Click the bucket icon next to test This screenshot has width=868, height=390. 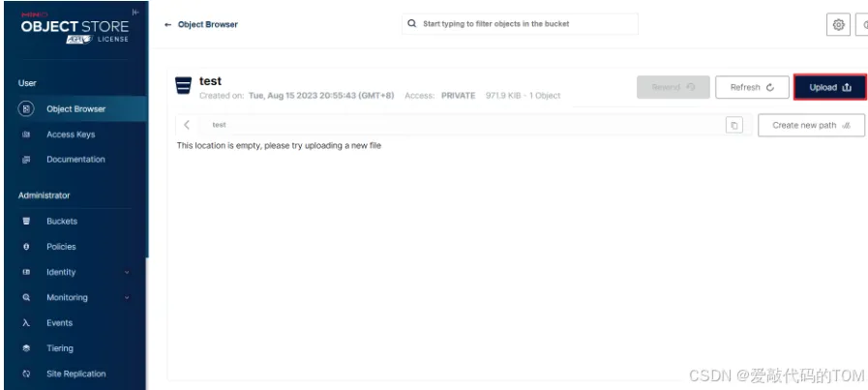pyautogui.click(x=183, y=86)
